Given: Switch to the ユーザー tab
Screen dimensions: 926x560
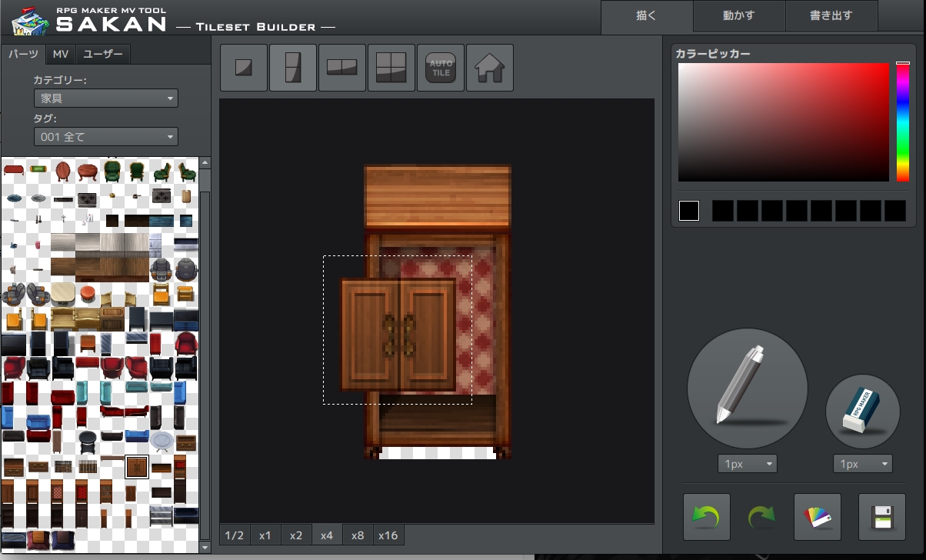Looking at the screenshot, I should click(x=103, y=54).
